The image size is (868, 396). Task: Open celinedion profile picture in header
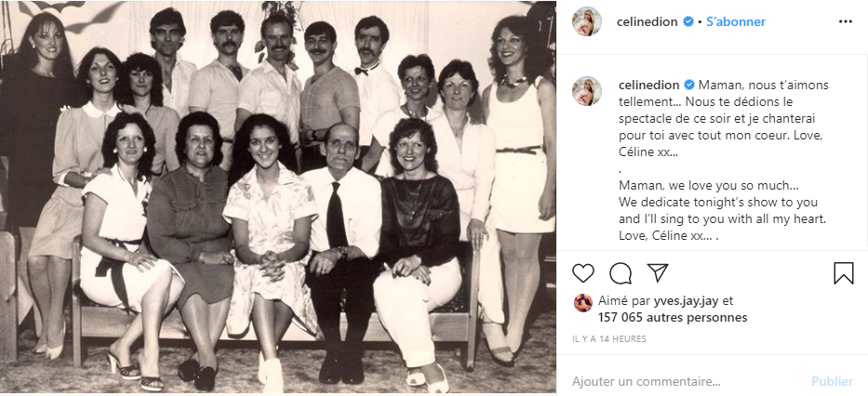[x=587, y=21]
